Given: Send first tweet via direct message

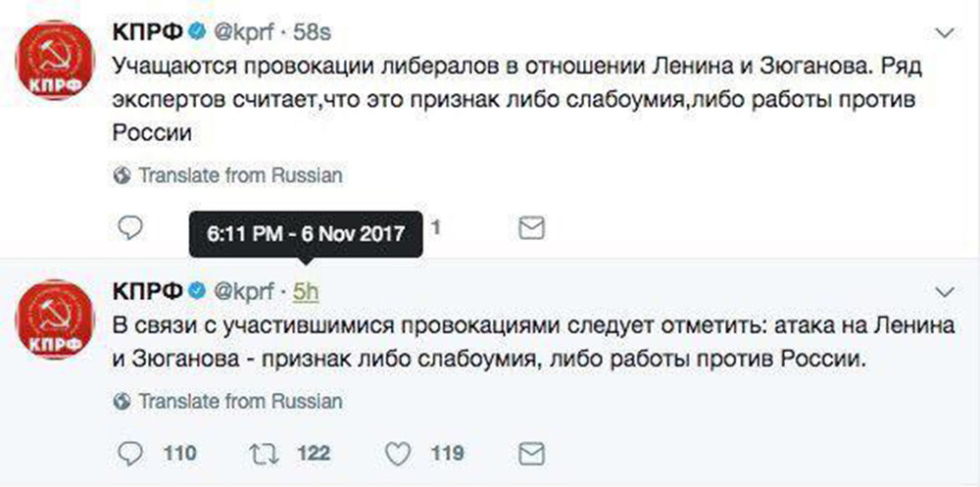Looking at the screenshot, I should [532, 229].
